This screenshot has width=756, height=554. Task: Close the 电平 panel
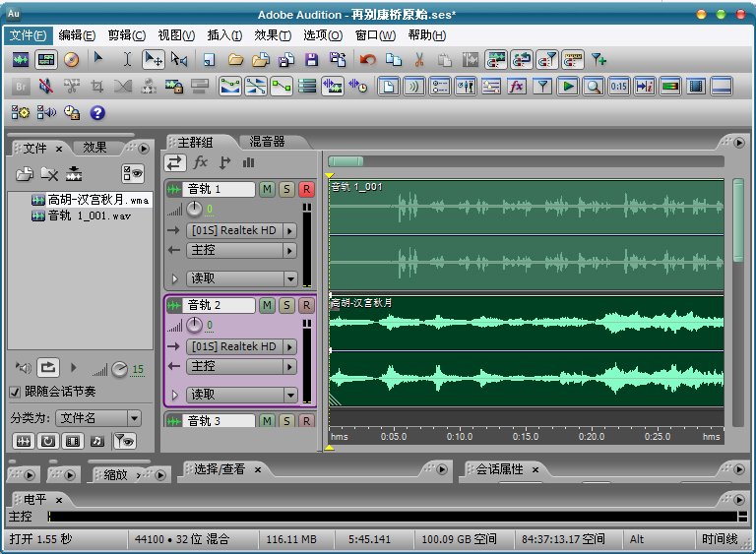tap(59, 500)
